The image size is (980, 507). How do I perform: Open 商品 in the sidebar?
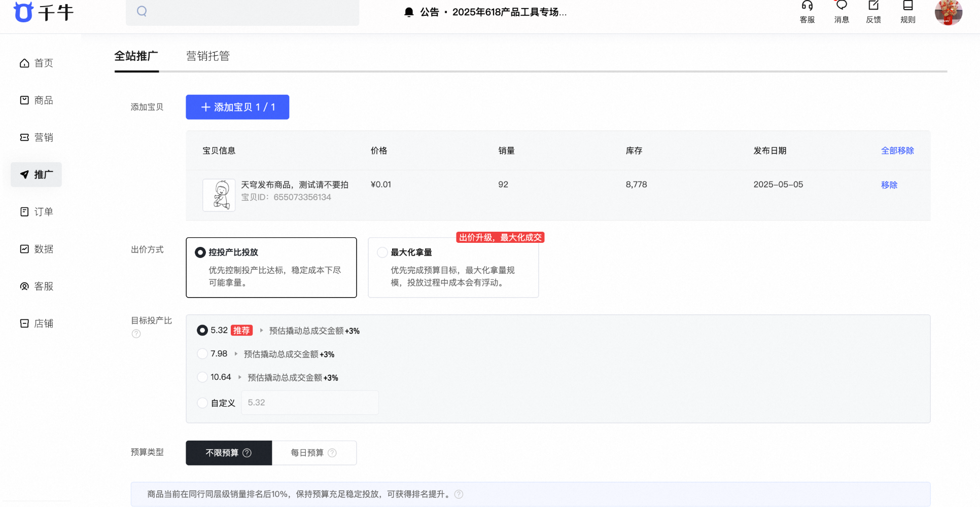[x=36, y=100]
